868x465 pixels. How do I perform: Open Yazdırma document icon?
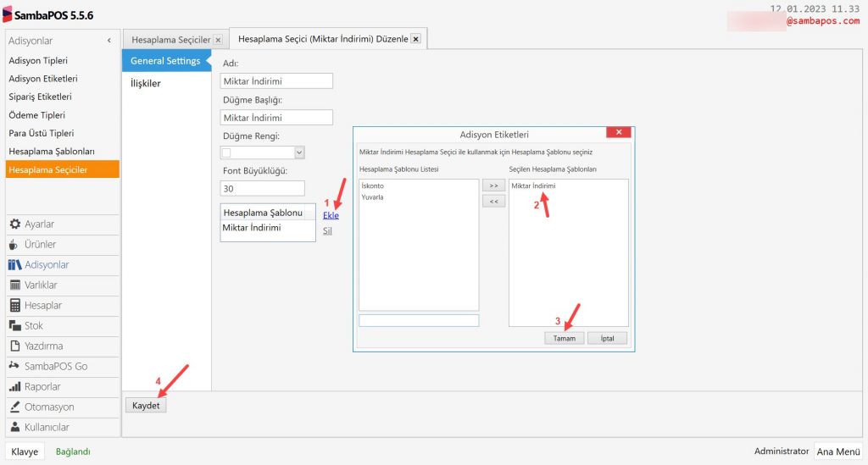point(15,346)
